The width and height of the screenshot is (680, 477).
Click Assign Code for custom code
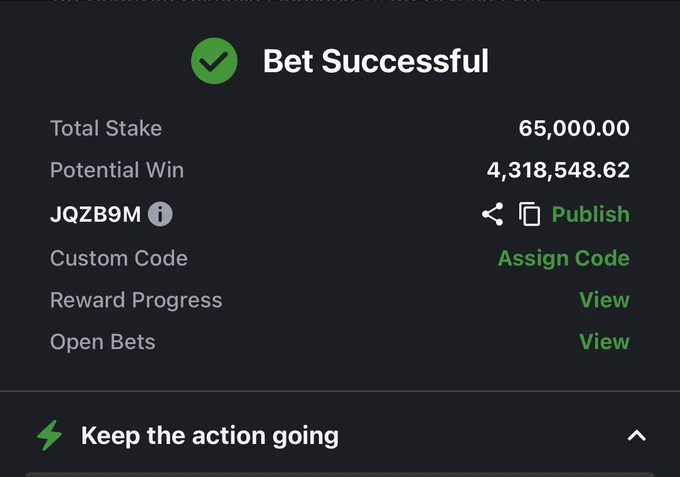click(564, 258)
